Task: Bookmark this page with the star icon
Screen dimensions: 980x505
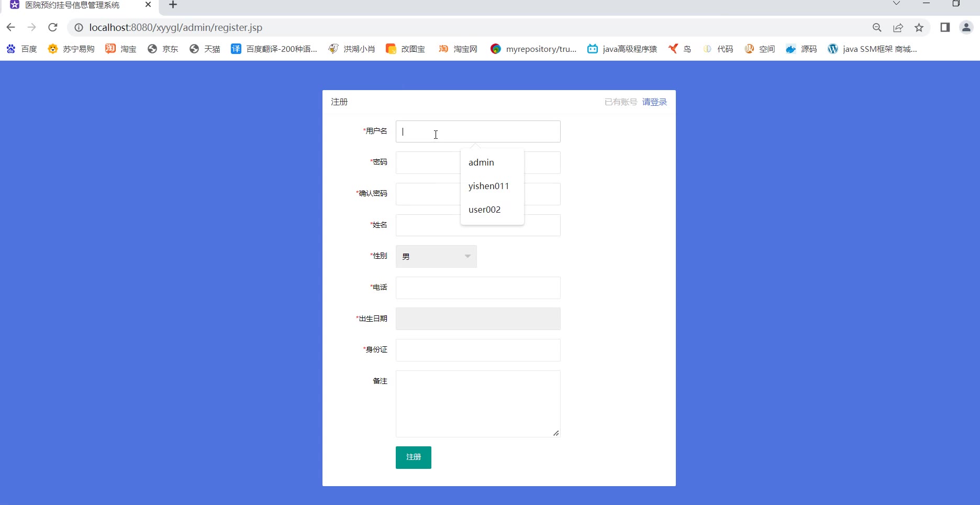Action: point(919,27)
